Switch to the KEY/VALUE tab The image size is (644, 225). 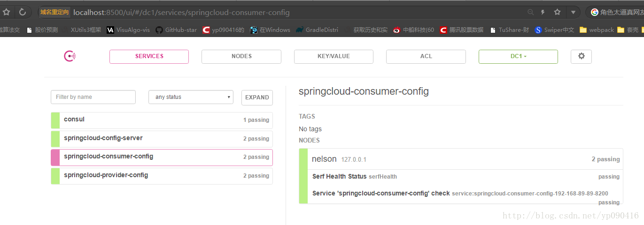334,56
